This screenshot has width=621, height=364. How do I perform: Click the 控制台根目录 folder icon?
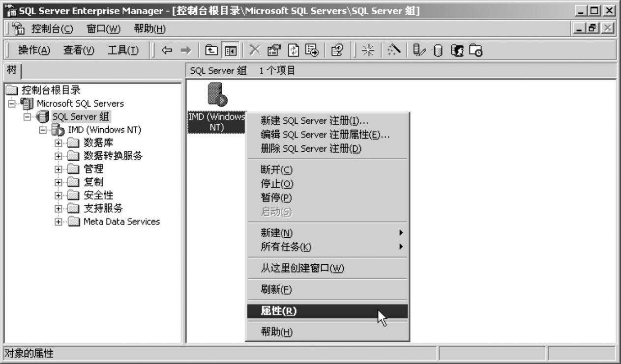12,90
